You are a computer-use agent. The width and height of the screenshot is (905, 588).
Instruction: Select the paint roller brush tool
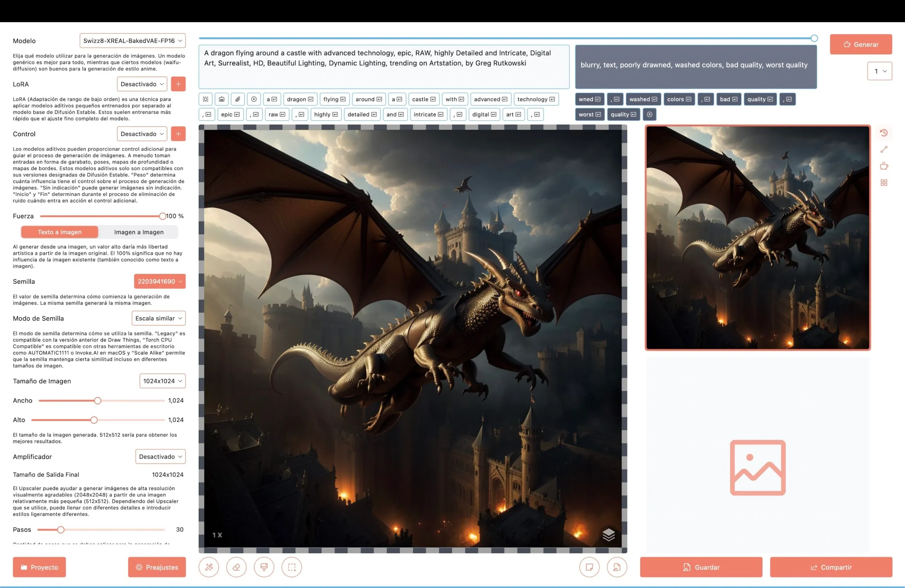264,567
